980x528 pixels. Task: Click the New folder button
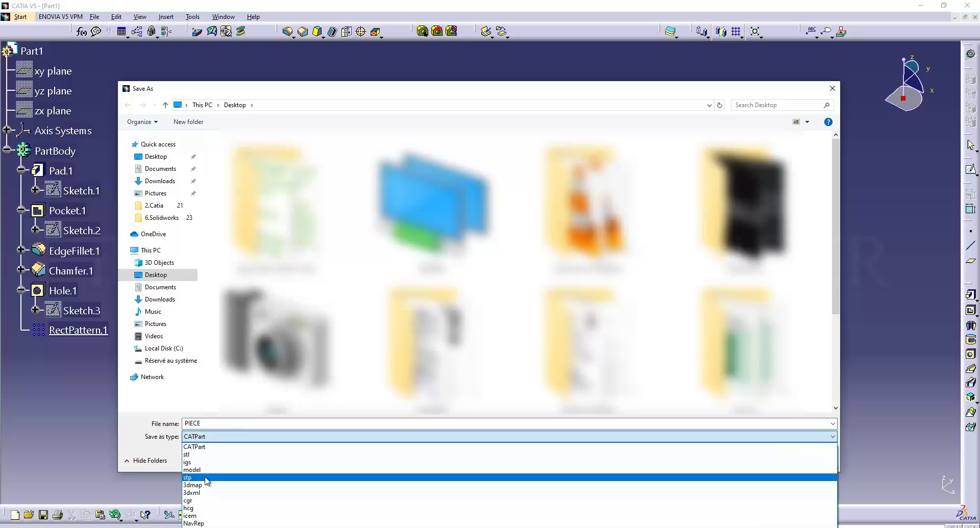188,122
